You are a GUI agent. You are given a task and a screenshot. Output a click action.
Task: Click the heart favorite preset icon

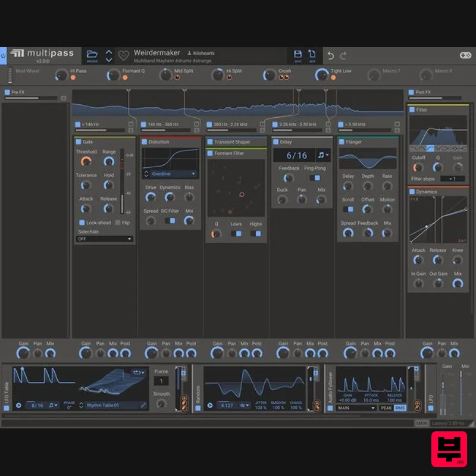[x=124, y=55]
